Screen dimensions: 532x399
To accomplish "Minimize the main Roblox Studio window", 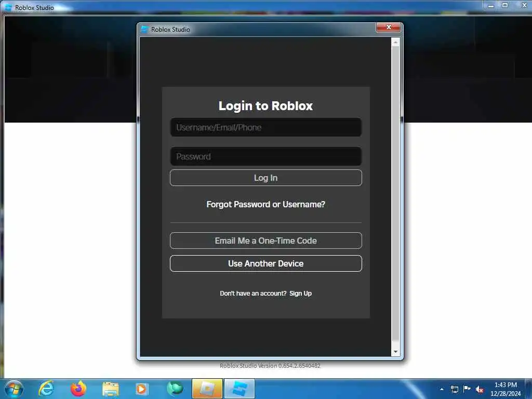I will pyautogui.click(x=490, y=5).
